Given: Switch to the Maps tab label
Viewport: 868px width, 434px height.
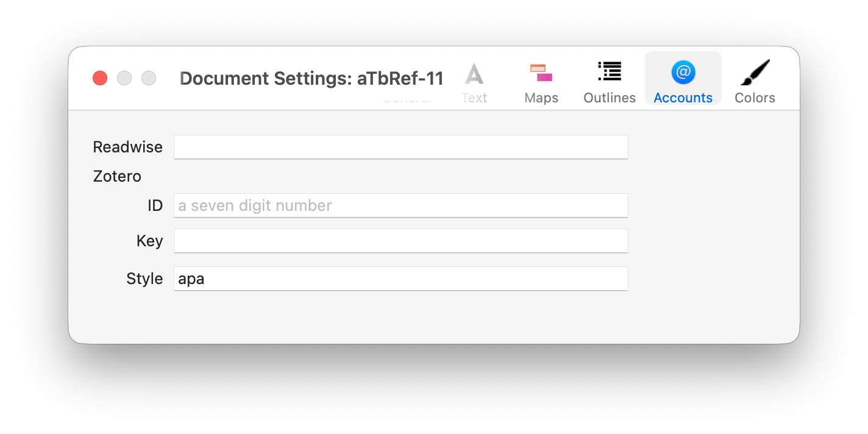Looking at the screenshot, I should coord(541,98).
